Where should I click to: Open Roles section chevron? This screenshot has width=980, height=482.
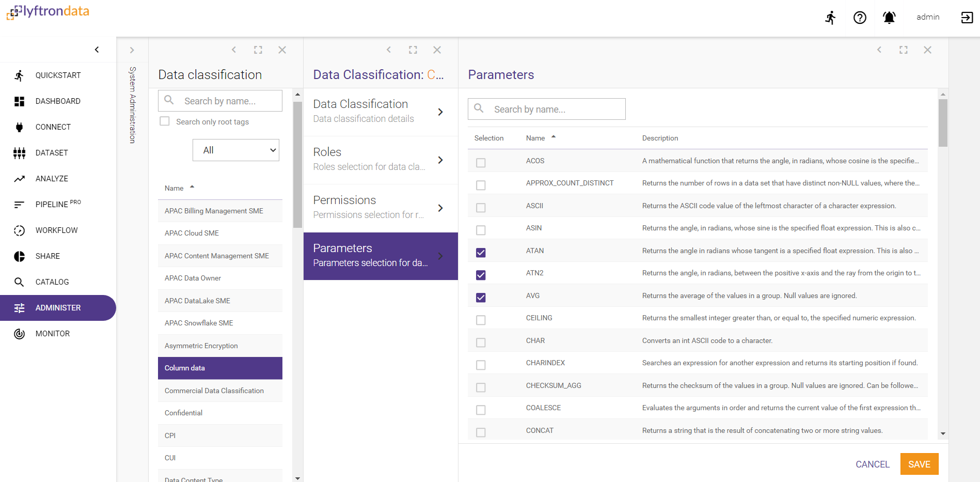click(x=440, y=160)
